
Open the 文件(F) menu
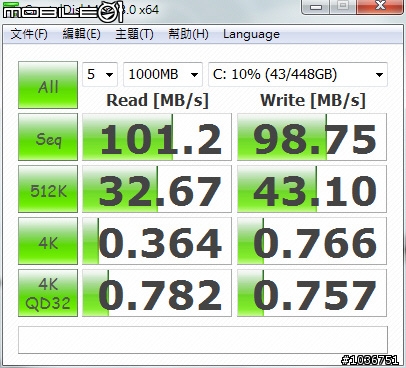click(x=29, y=34)
